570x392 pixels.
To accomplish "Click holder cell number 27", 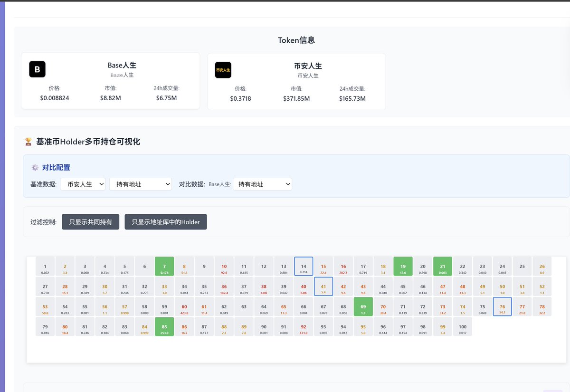I will click(45, 287).
